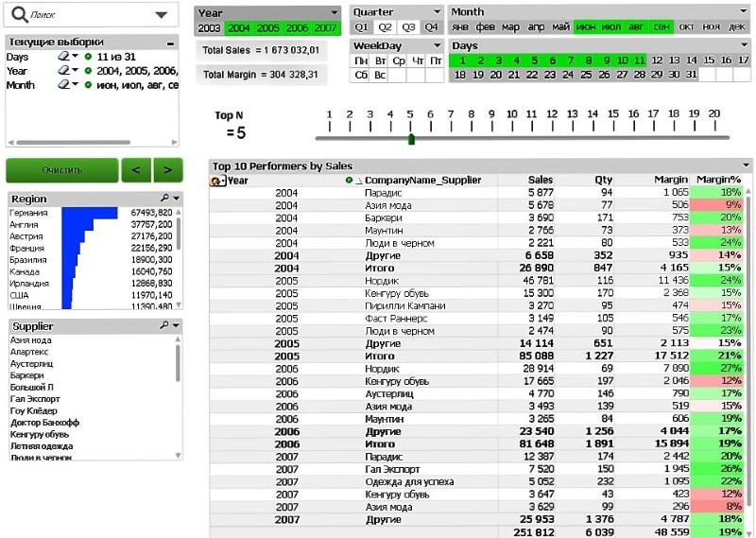Minimize the Текущие выборки panel

(x=170, y=43)
